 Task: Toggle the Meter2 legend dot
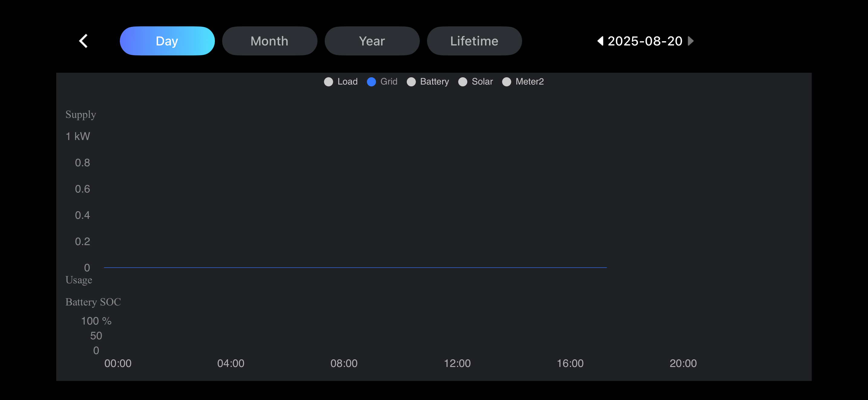pos(506,82)
